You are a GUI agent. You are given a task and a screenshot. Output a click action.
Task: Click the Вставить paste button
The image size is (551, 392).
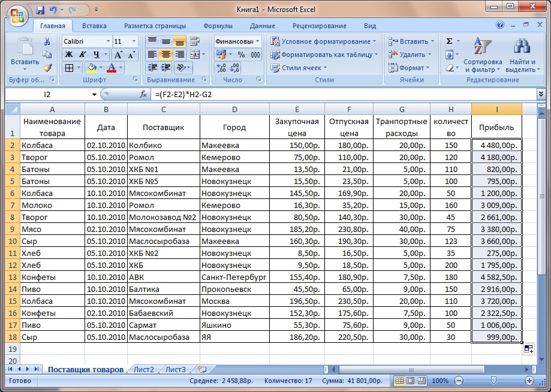[x=25, y=55]
